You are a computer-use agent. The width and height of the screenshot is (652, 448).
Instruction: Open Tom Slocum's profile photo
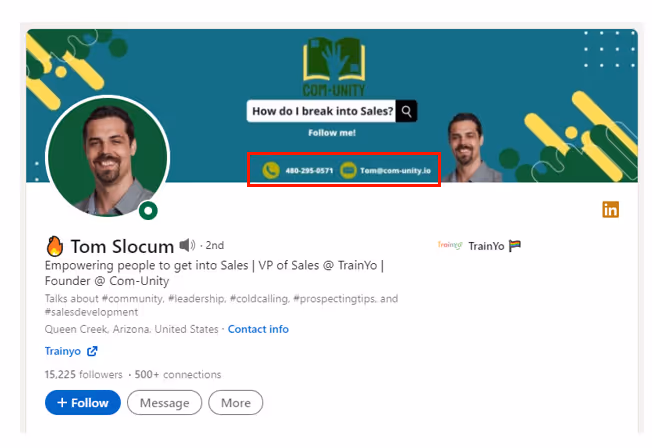click(x=108, y=157)
